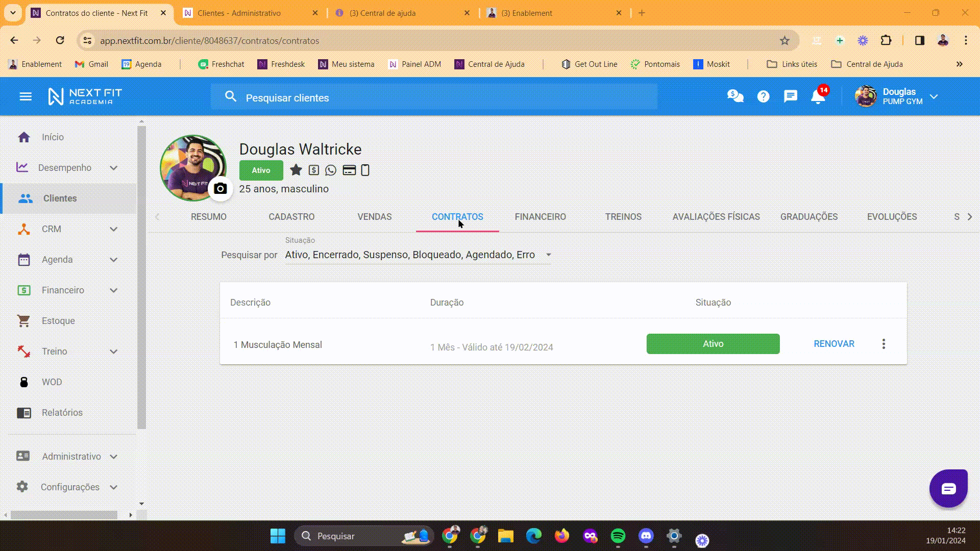Open Spotify from the Windows taskbar
The width and height of the screenshot is (980, 551).
[x=618, y=536]
